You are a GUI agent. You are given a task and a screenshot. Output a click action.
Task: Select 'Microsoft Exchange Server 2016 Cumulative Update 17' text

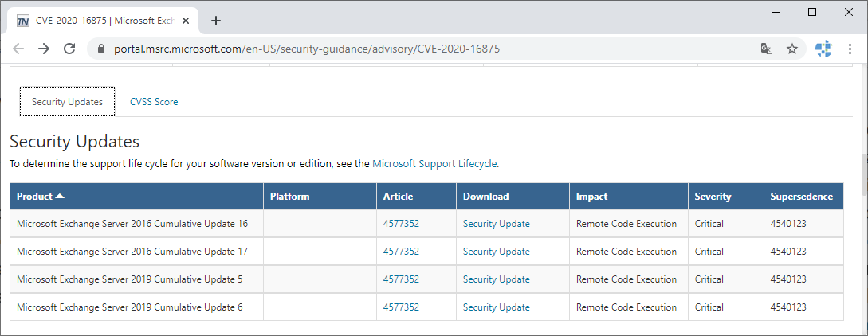click(x=132, y=252)
